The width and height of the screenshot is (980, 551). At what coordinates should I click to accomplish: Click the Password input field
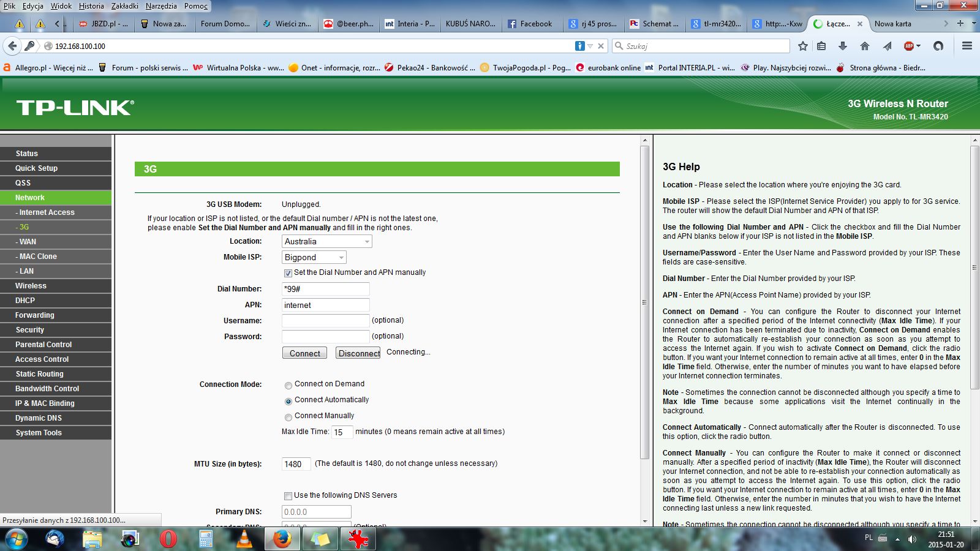pyautogui.click(x=325, y=337)
